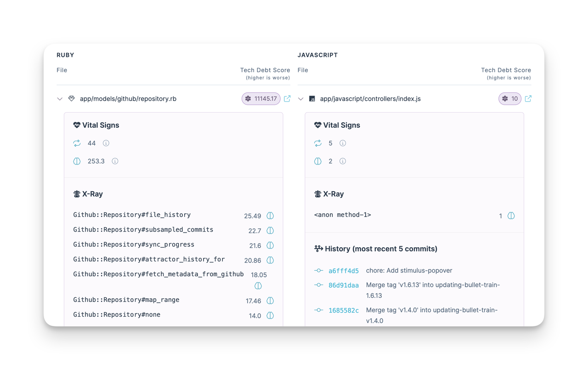
Task: Click the churn cycle icon beside 44
Action: (77, 143)
